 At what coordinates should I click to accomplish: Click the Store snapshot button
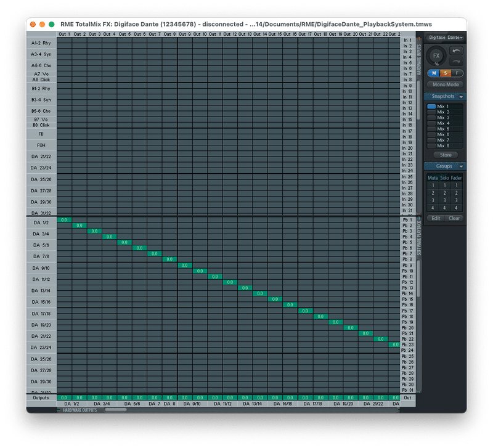(x=445, y=155)
